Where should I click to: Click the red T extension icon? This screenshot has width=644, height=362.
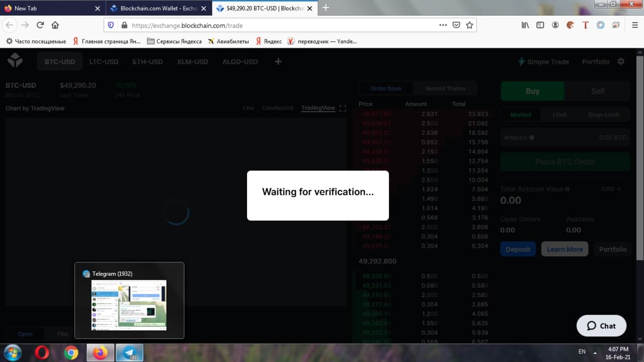585,25
